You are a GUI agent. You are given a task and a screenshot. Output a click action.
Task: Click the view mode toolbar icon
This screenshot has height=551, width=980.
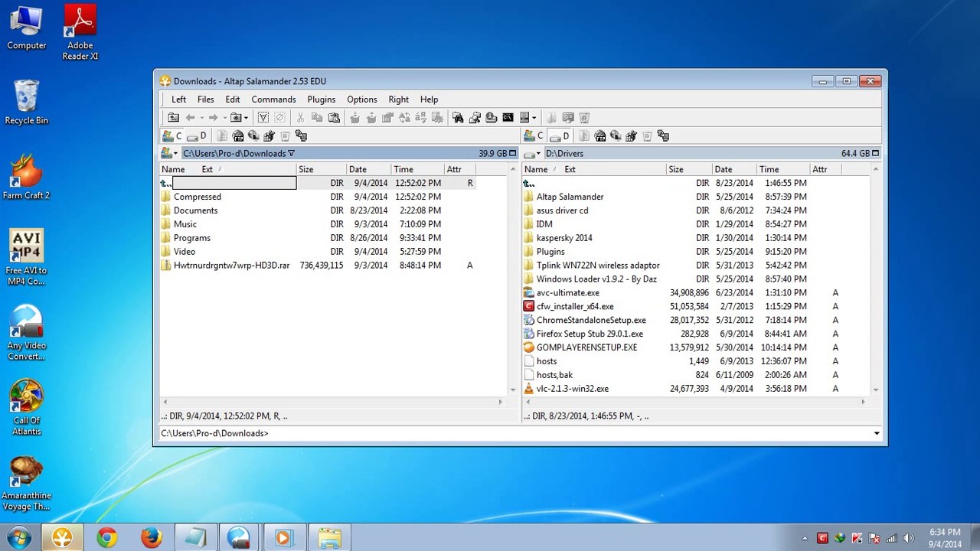point(524,118)
